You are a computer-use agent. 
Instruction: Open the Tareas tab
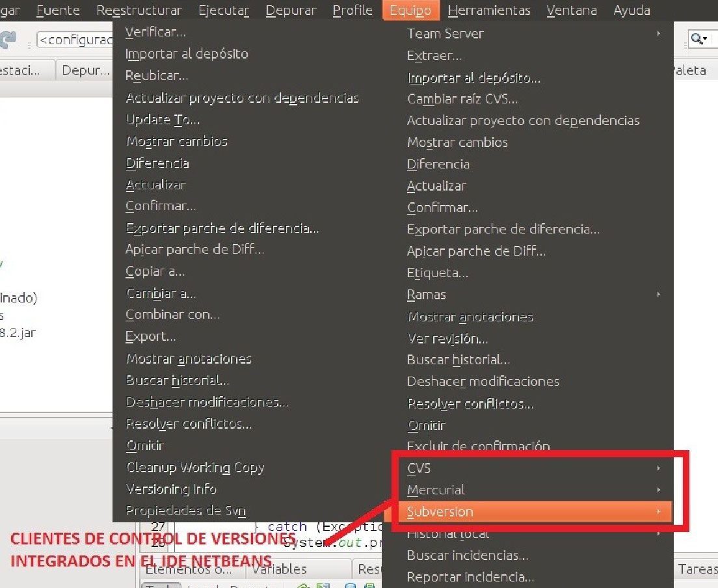(697, 569)
